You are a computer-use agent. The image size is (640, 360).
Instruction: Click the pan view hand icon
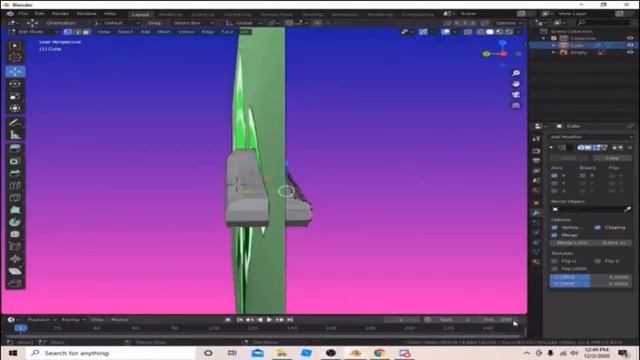516,84
